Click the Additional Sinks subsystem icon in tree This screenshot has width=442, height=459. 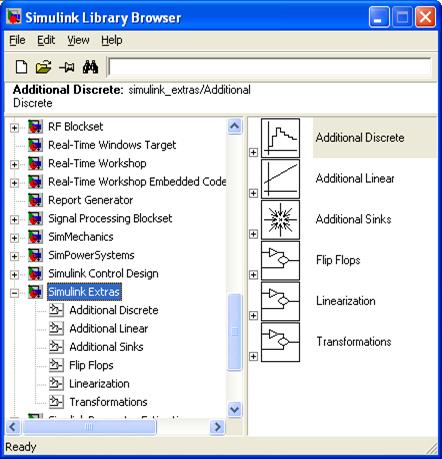pyautogui.click(x=56, y=347)
